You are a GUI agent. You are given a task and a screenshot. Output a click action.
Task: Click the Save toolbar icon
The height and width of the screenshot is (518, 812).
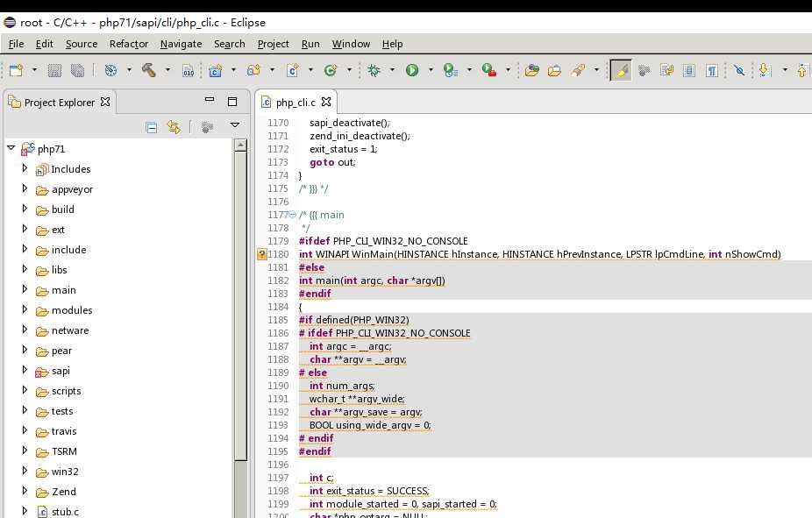[x=54, y=70]
